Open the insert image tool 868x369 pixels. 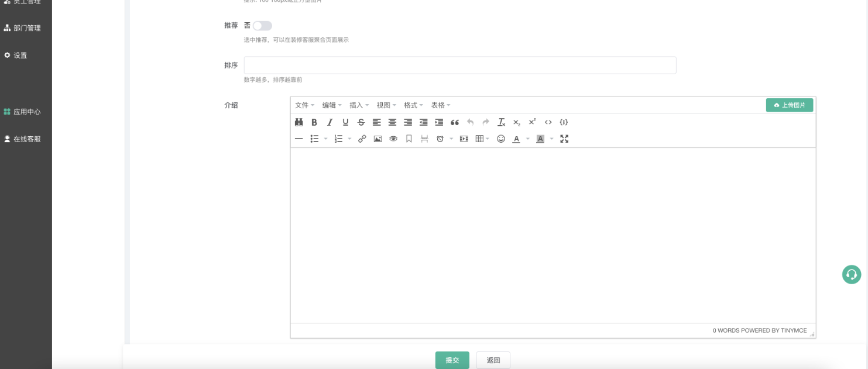click(378, 139)
